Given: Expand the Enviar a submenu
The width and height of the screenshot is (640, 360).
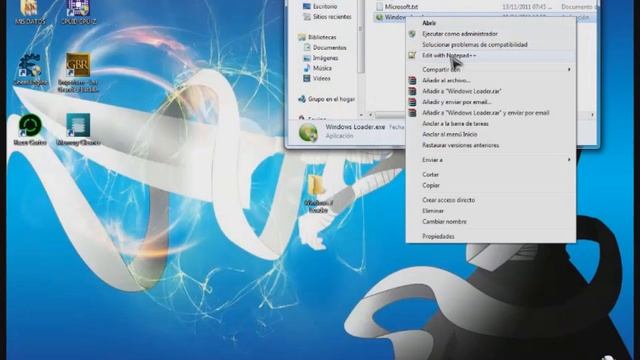Looking at the screenshot, I should [x=491, y=160].
